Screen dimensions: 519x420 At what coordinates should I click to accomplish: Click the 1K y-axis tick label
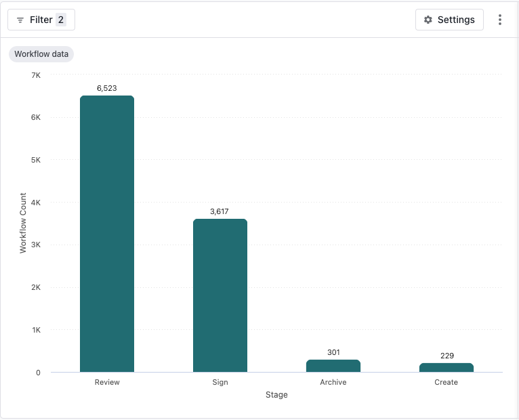click(37, 330)
